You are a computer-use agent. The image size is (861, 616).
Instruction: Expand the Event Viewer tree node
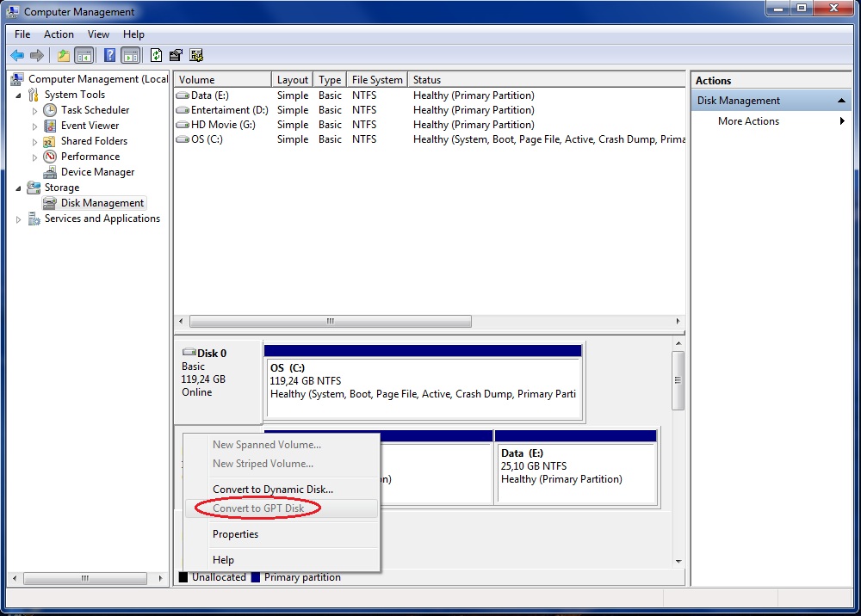point(34,126)
